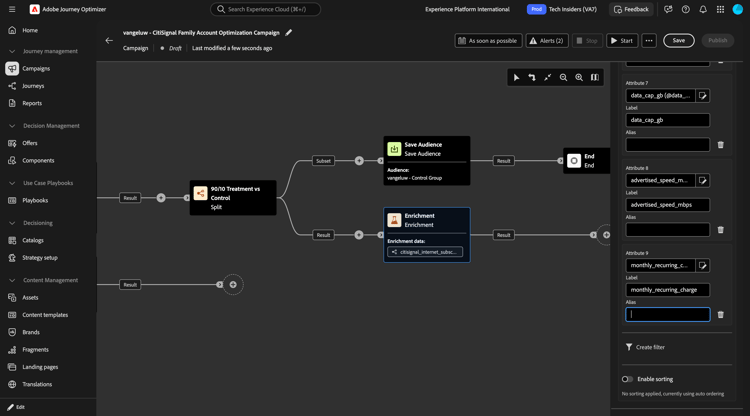
Task: Collapse the Journey management section
Action: pyautogui.click(x=12, y=51)
